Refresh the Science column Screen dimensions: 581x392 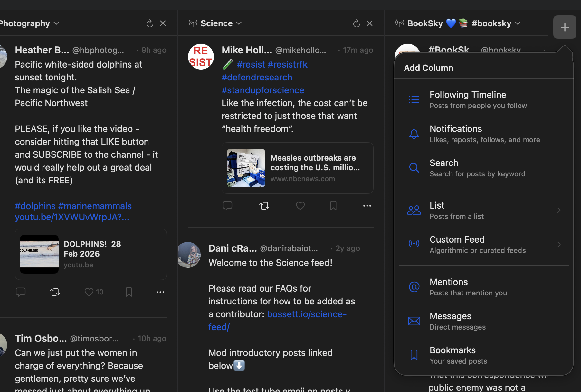click(x=356, y=23)
